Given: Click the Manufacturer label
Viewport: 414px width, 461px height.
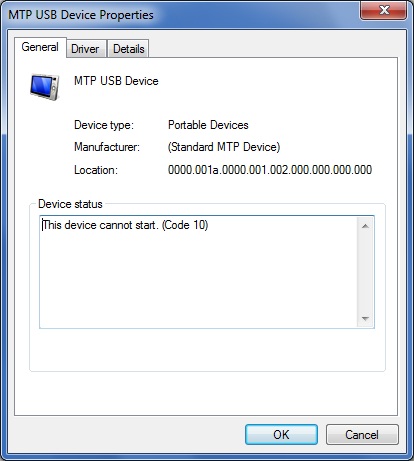Looking at the screenshot, I should [107, 147].
